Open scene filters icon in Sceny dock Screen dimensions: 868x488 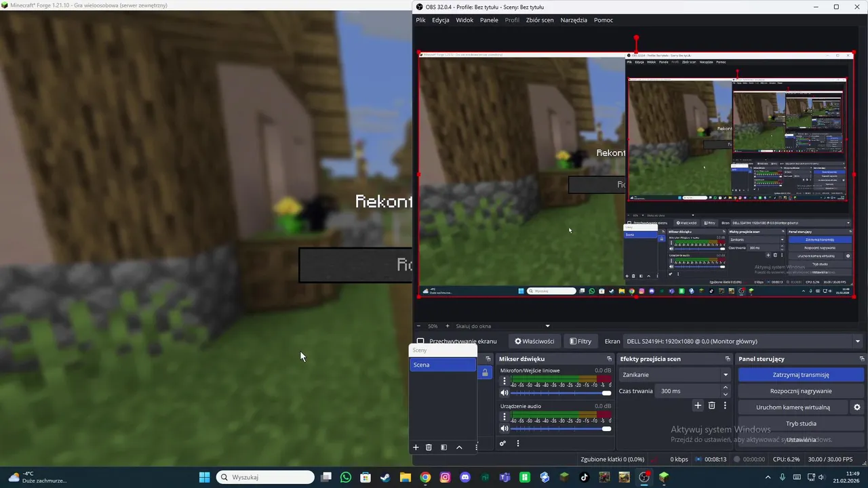443,447
